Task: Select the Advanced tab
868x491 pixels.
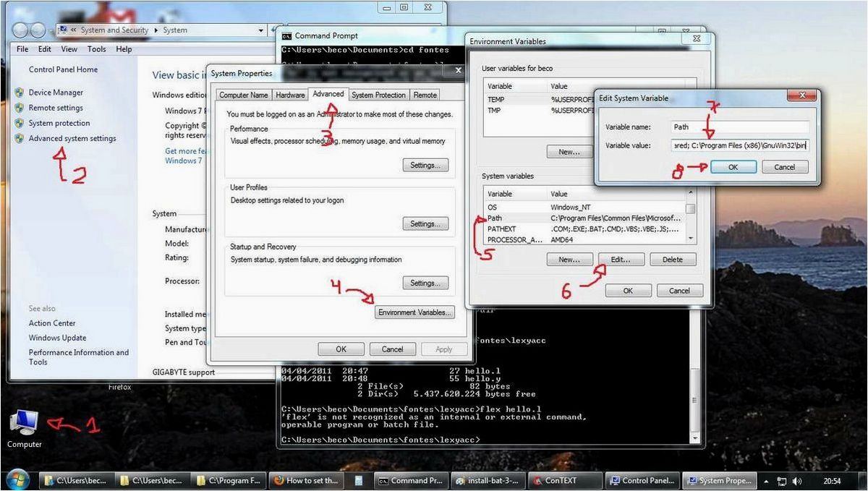Action: [x=328, y=94]
